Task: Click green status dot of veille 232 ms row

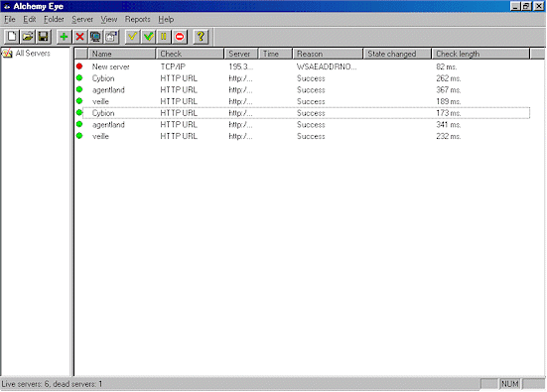Action: point(79,135)
